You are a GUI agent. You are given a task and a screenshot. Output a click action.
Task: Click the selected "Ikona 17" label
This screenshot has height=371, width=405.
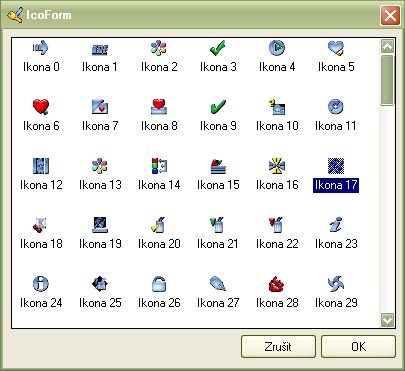[336, 185]
